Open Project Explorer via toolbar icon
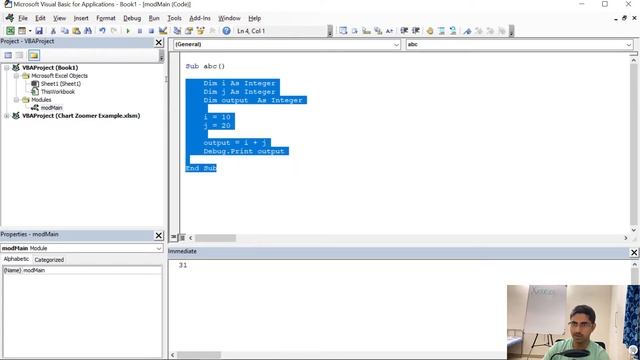The width and height of the screenshot is (640, 360). 177,31
